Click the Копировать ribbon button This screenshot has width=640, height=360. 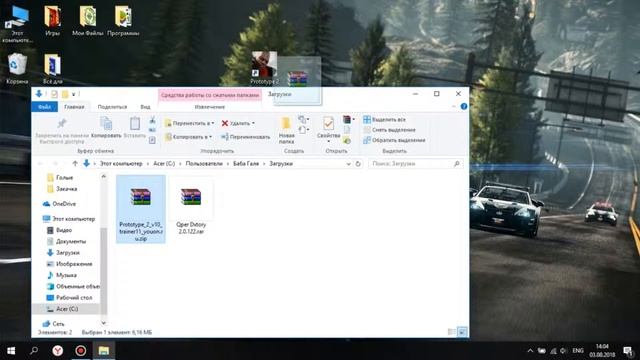pos(106,127)
